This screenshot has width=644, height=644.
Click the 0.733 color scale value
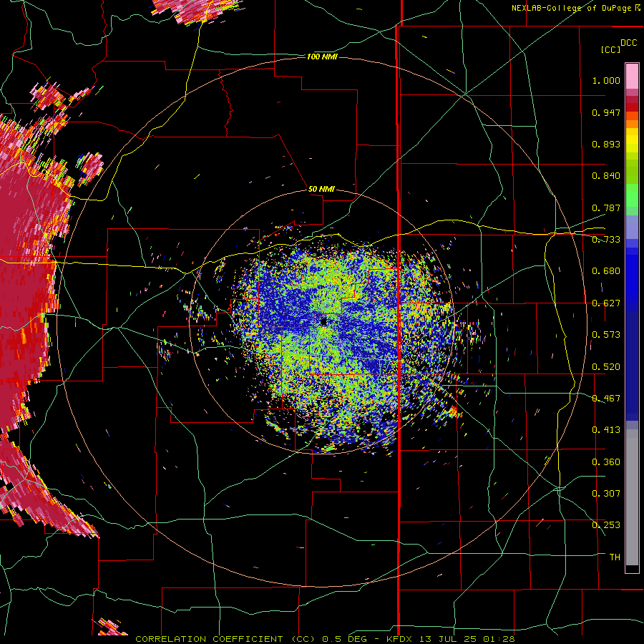coord(606,240)
